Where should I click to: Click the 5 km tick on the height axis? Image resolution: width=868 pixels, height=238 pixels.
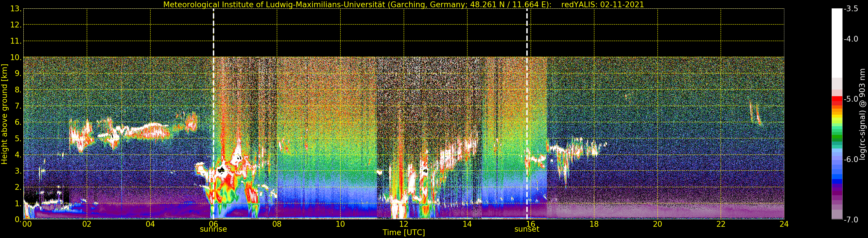(x=18, y=138)
